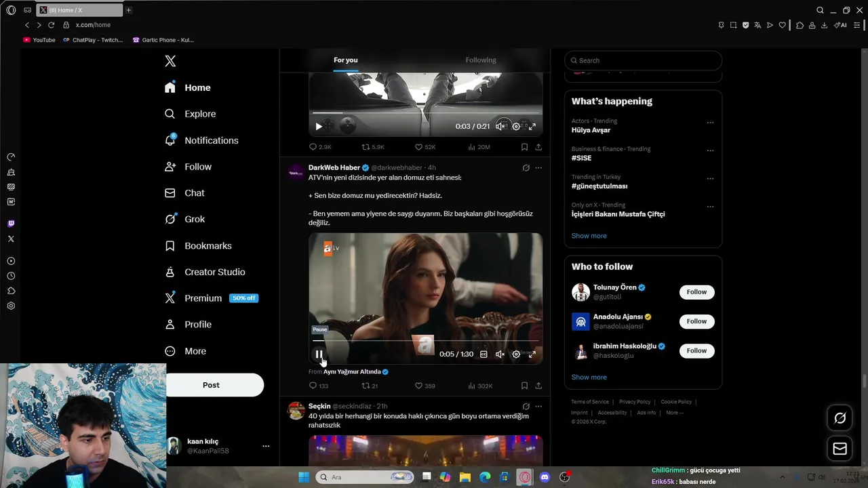Reply to the DarkWeb Haber post
This screenshot has width=868, height=488.
(319, 386)
